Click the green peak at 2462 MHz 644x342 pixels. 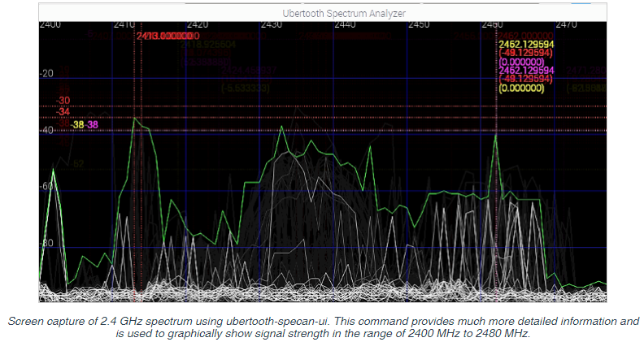(496, 135)
